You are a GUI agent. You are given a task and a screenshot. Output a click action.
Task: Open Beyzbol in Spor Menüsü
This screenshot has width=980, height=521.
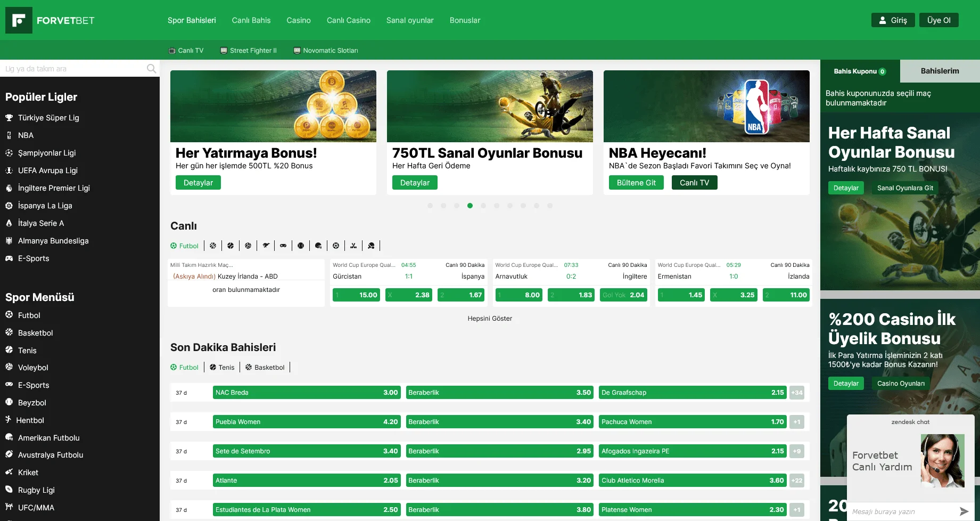pyautogui.click(x=32, y=403)
